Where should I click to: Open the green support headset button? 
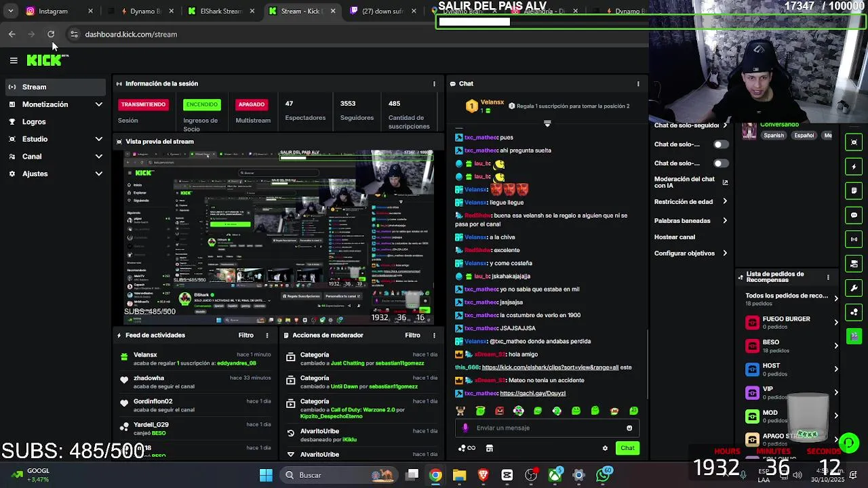(x=848, y=443)
